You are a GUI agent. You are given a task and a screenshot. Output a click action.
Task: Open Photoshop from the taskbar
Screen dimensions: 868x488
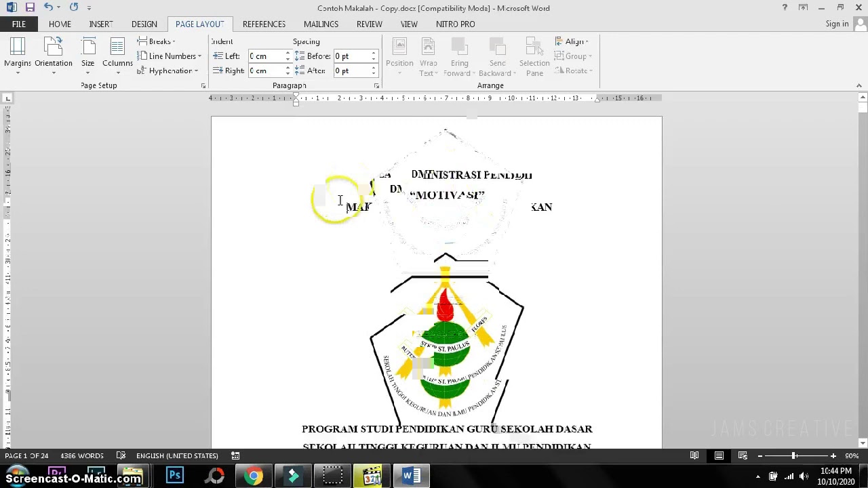[174, 476]
